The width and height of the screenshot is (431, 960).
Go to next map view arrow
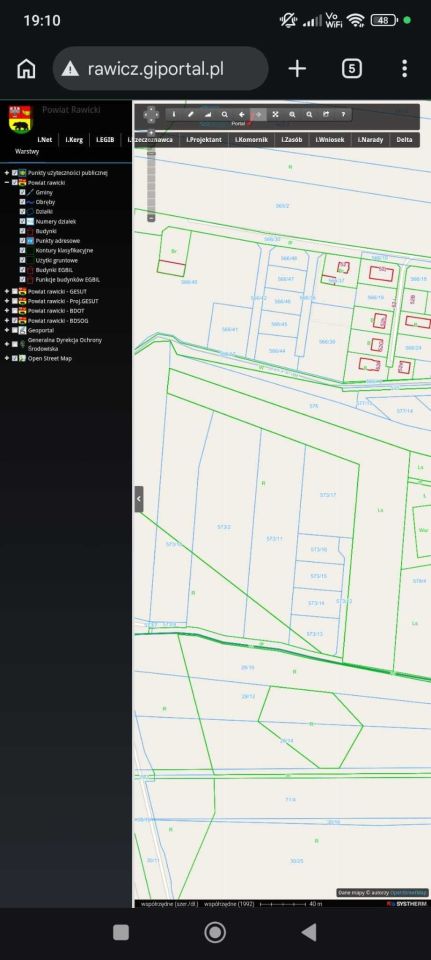coord(258,114)
